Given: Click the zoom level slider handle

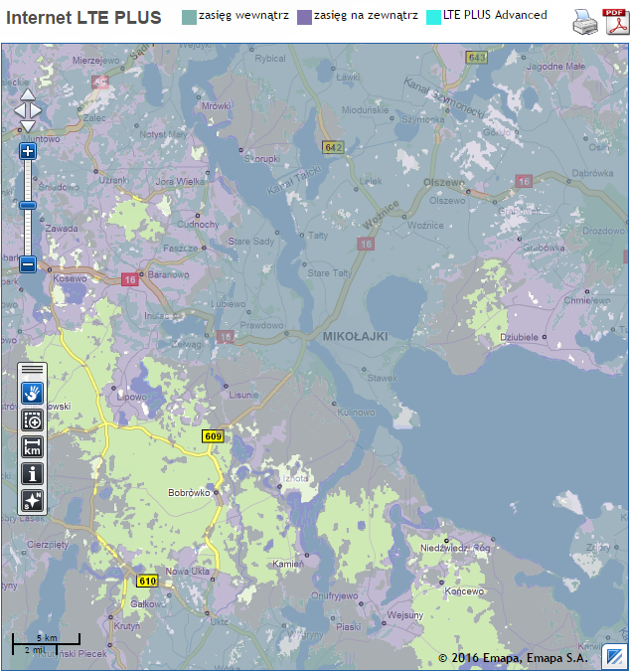Looking at the screenshot, I should (x=28, y=206).
